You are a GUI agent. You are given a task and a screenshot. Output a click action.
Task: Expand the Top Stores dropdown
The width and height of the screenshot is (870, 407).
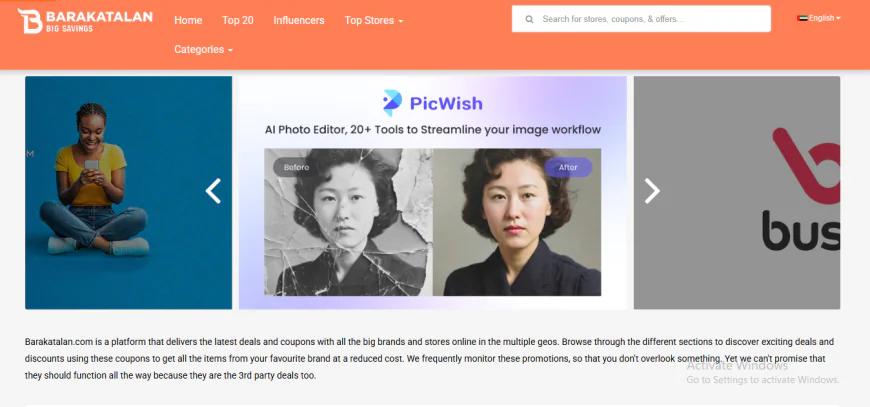click(x=373, y=21)
